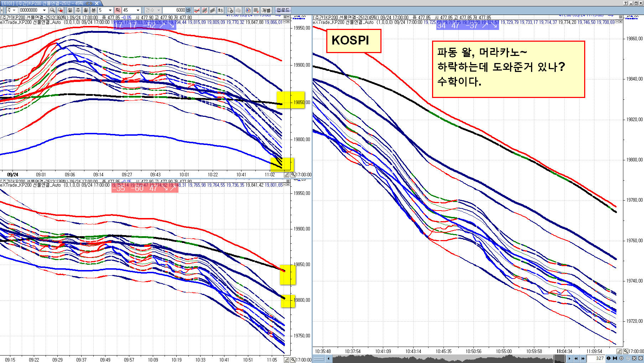Click the pencil icon under the 360틱 chart

point(286,175)
